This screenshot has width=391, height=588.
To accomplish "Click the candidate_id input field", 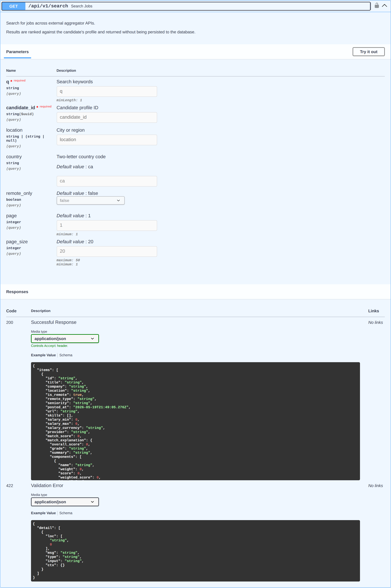I will pyautogui.click(x=107, y=117).
